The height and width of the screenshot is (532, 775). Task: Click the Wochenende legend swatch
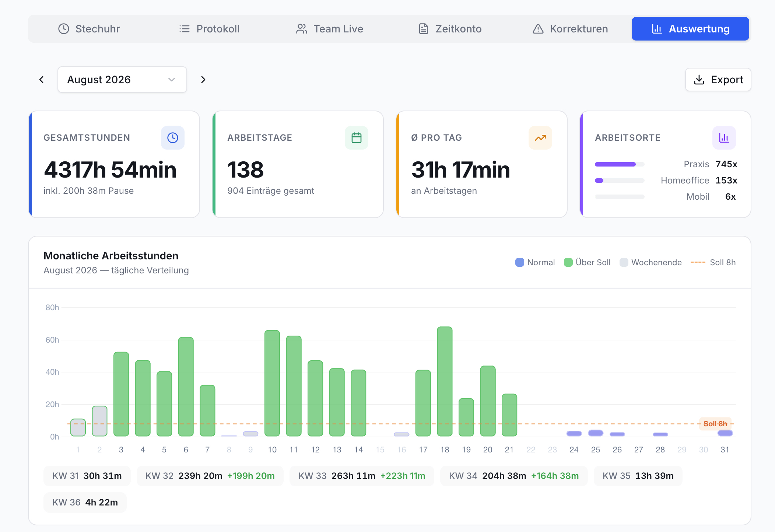(624, 262)
